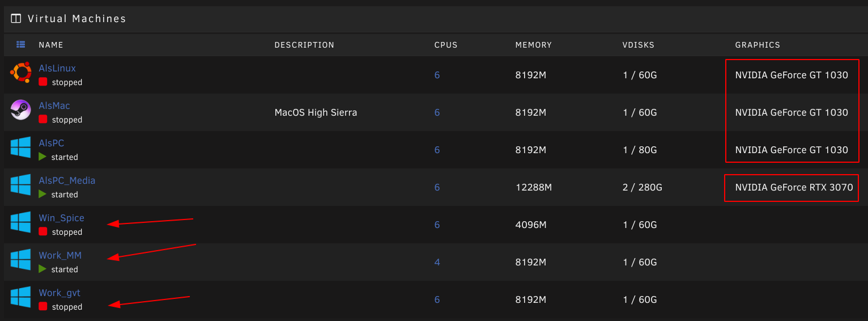
Task: Open the AlsLinux VM link
Action: (x=57, y=68)
